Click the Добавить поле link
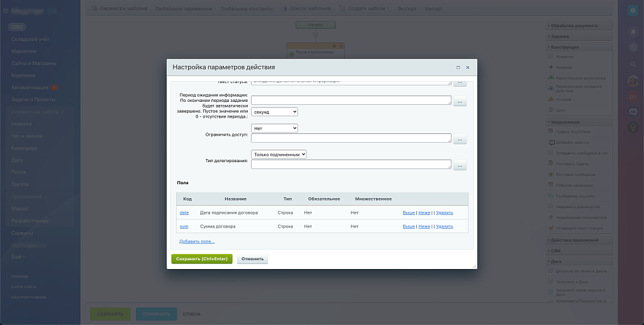This screenshot has width=644, height=325. coord(197,241)
